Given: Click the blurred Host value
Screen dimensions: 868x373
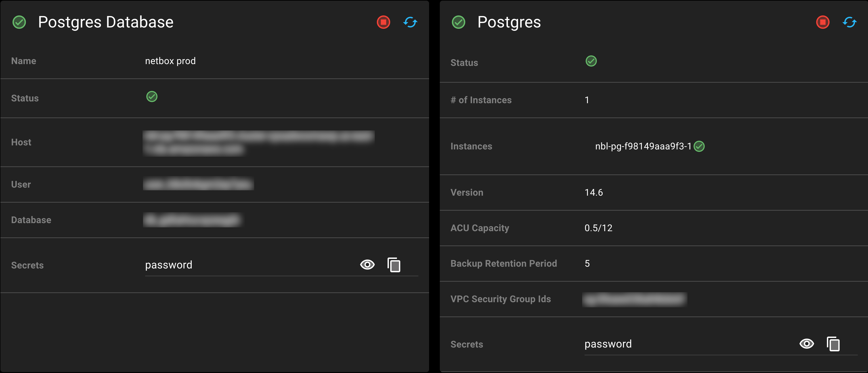Looking at the screenshot, I should [258, 143].
